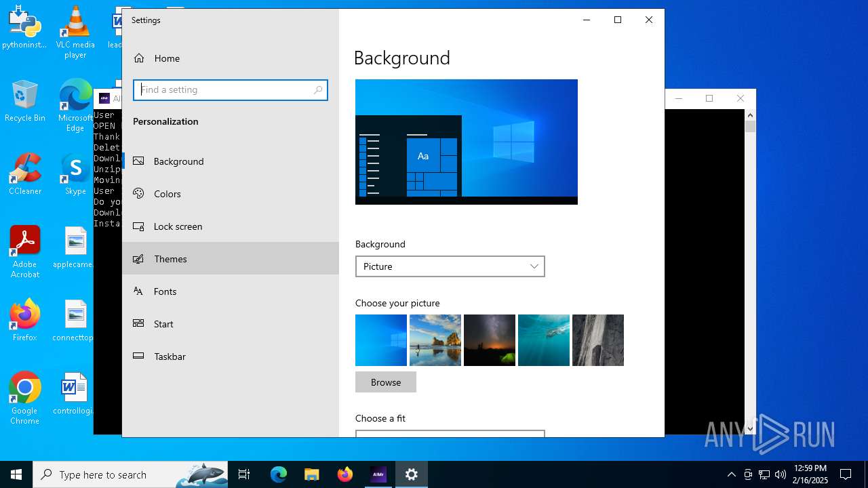
Task: Open Edge from the taskbar
Action: click(279, 474)
